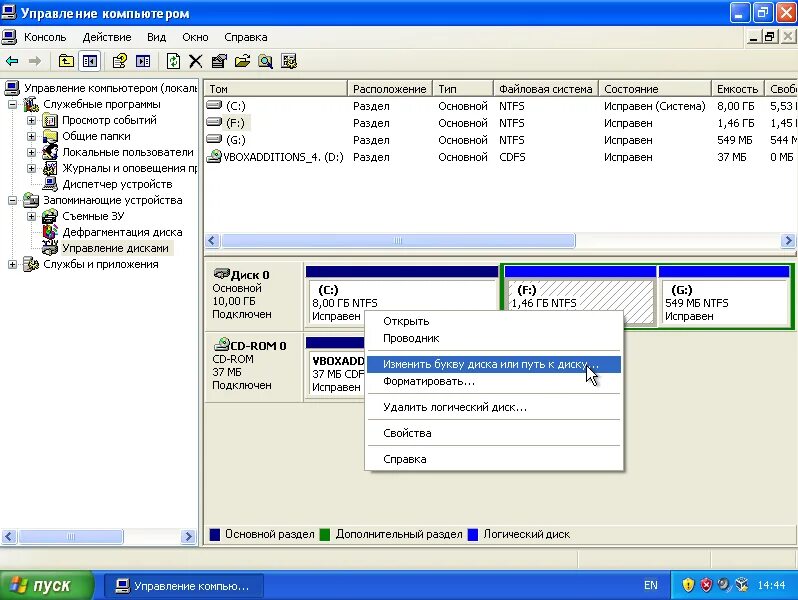Click volume list scroll right arrow
The width and height of the screenshot is (798, 600).
coord(788,241)
